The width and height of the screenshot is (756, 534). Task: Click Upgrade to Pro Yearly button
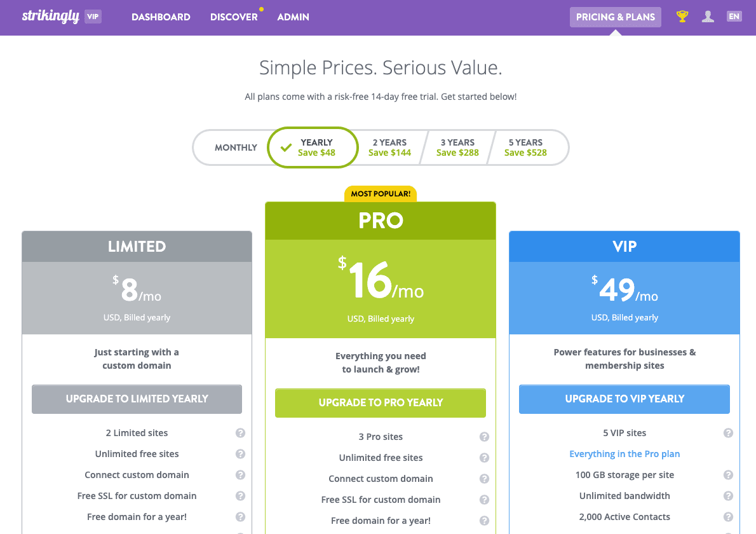381,403
